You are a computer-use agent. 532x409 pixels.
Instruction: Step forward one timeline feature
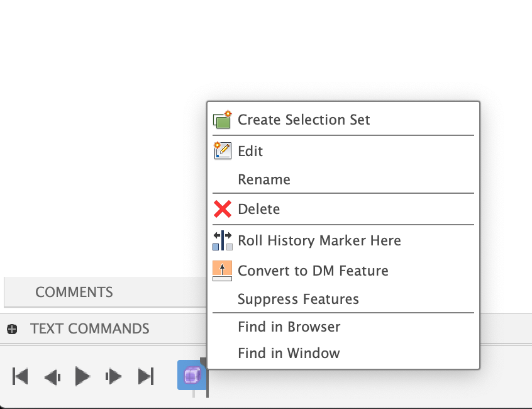coord(114,377)
